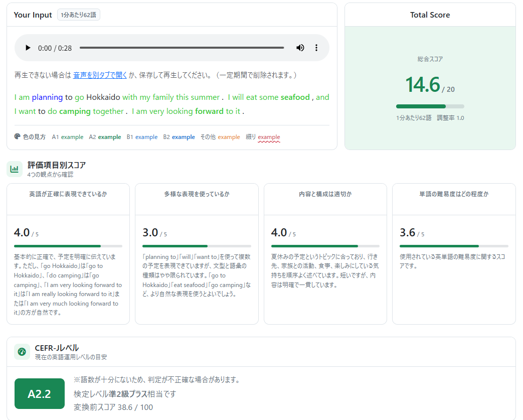Click the B2 example color legend
The image size is (523, 420).
(179, 137)
